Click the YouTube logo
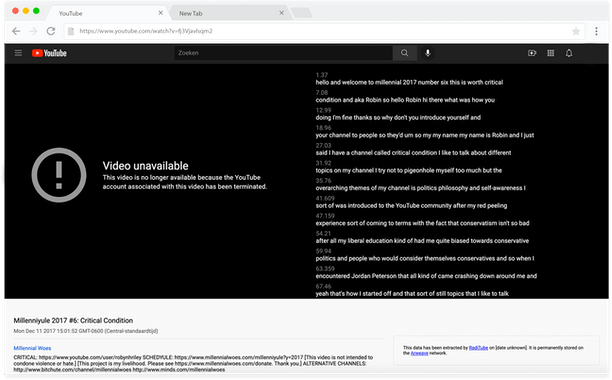Image resolution: width=612 pixels, height=380 pixels. click(49, 53)
